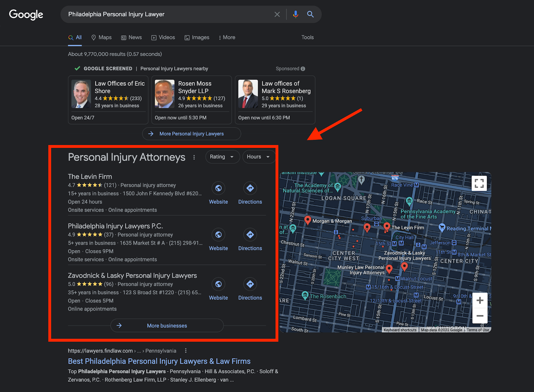Zoom in on the map
The width and height of the screenshot is (534, 392).
coord(480,301)
